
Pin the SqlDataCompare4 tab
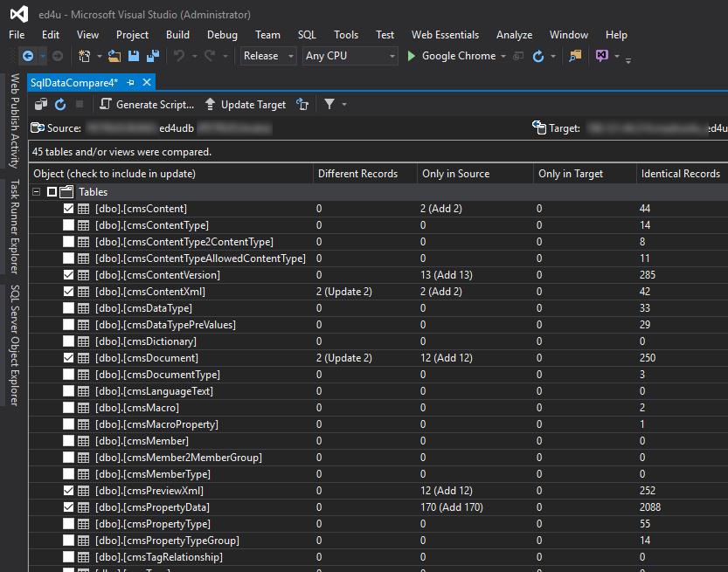coord(130,83)
